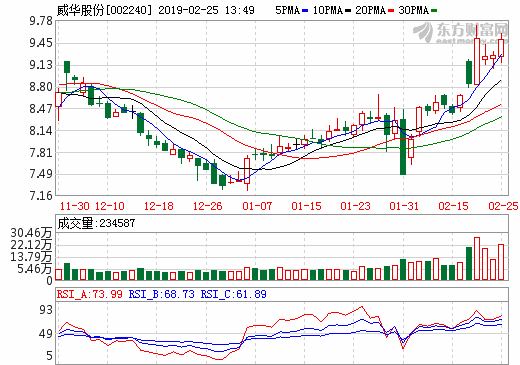Screen dimensions: 520x365
Task: Click the tall green candlestick at 01-31
Action: (403, 147)
